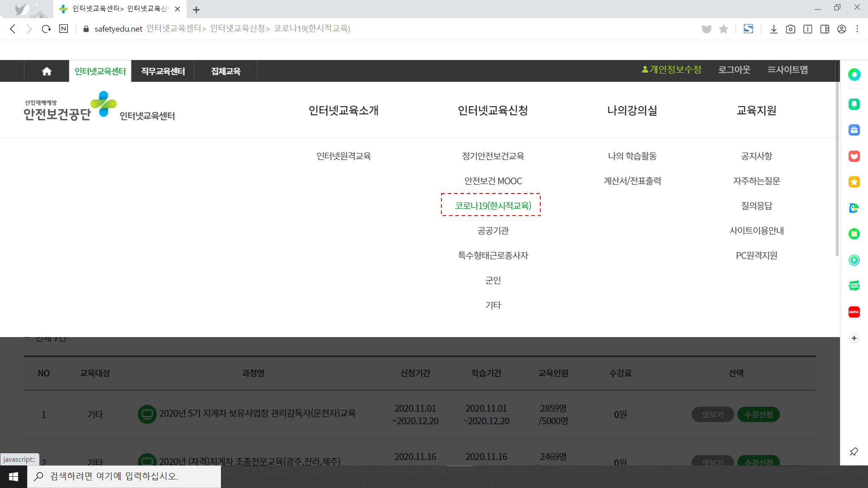The image size is (868, 488).
Task: Take a screenshot with the camera icon
Action: click(x=790, y=29)
